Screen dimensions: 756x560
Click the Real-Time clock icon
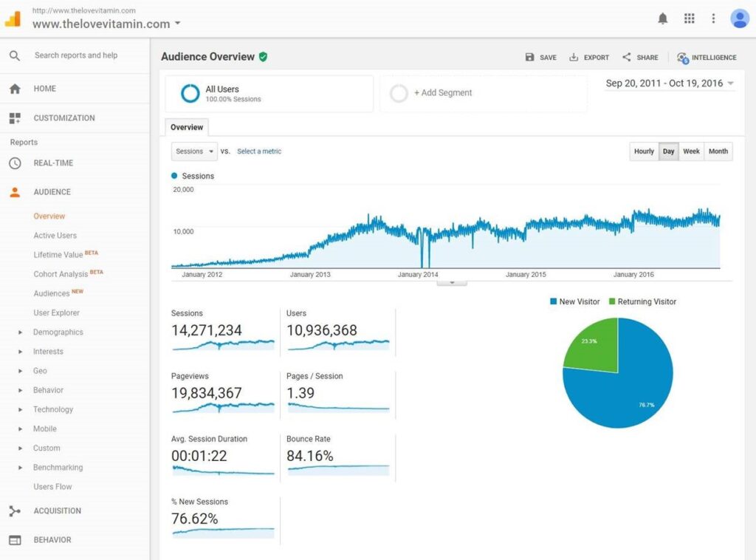15,163
